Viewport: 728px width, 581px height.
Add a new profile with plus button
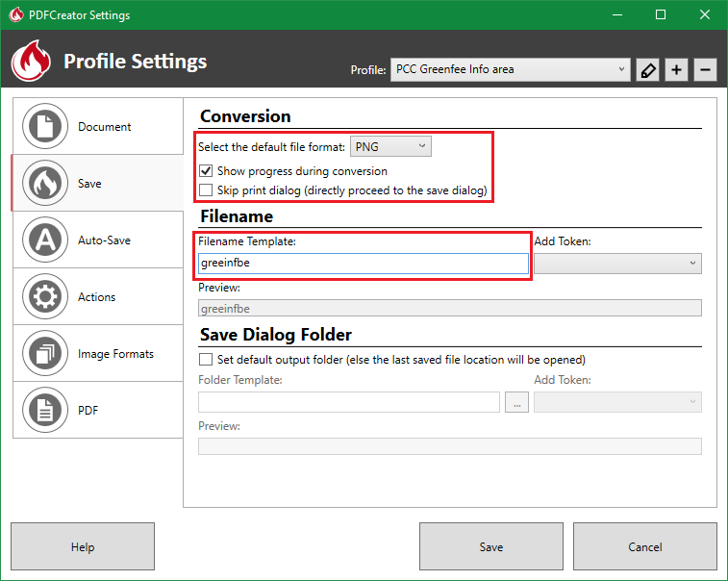click(x=676, y=70)
